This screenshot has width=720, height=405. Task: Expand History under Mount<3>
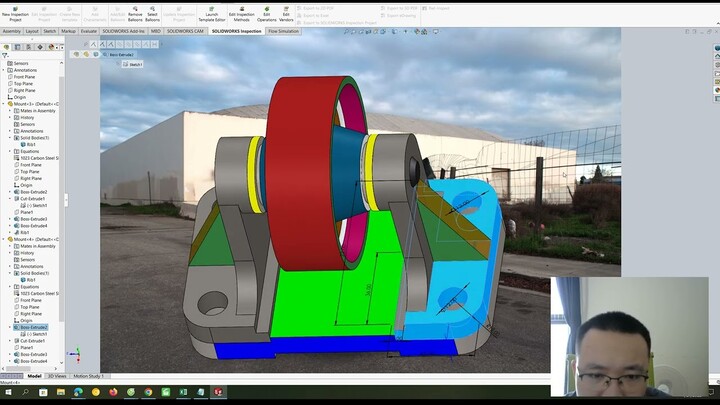coord(10,118)
